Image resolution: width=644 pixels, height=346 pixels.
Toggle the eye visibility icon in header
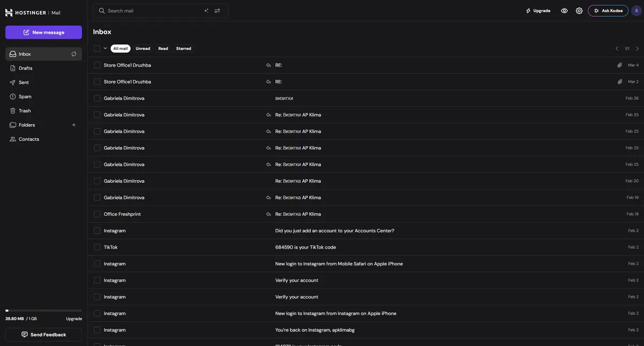click(564, 11)
